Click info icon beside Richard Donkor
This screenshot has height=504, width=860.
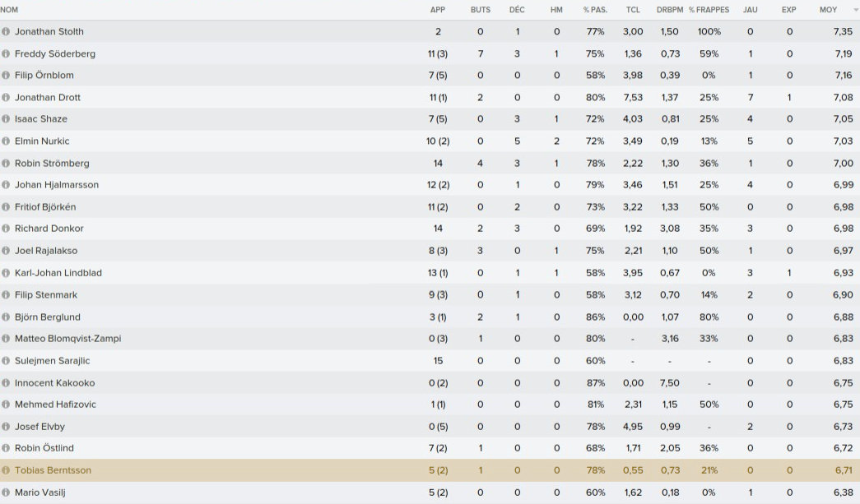6,229
